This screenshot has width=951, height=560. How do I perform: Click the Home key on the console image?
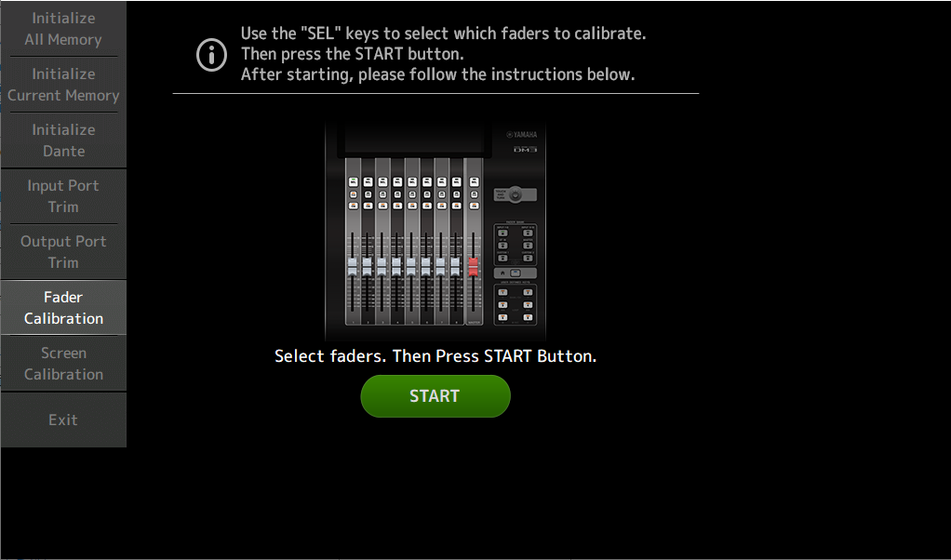[x=502, y=273]
